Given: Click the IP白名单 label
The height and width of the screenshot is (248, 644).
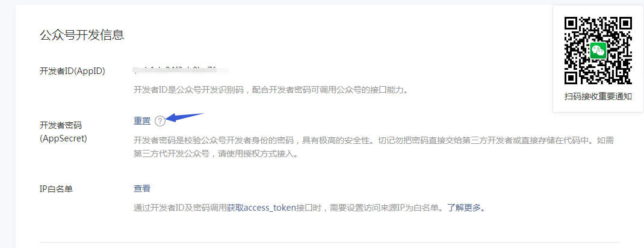Looking at the screenshot, I should [56, 189].
